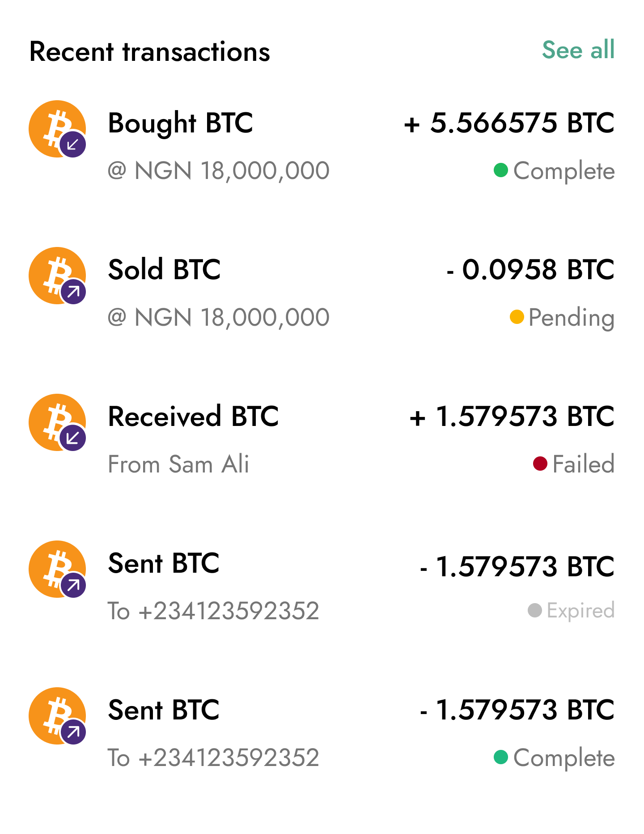Open See all transactions link

[x=578, y=49]
